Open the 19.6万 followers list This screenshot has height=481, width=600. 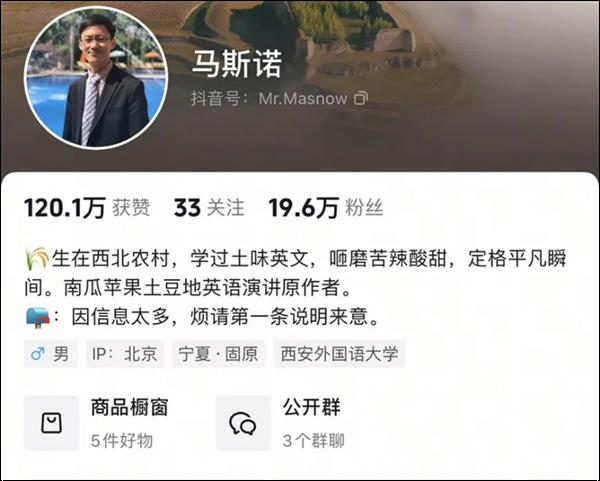pyautogui.click(x=326, y=208)
